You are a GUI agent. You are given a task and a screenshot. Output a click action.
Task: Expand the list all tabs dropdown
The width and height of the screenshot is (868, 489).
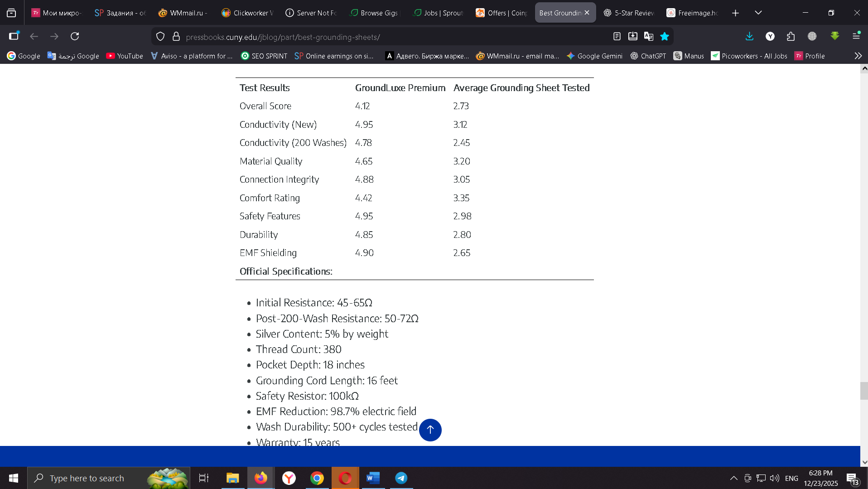tap(758, 13)
